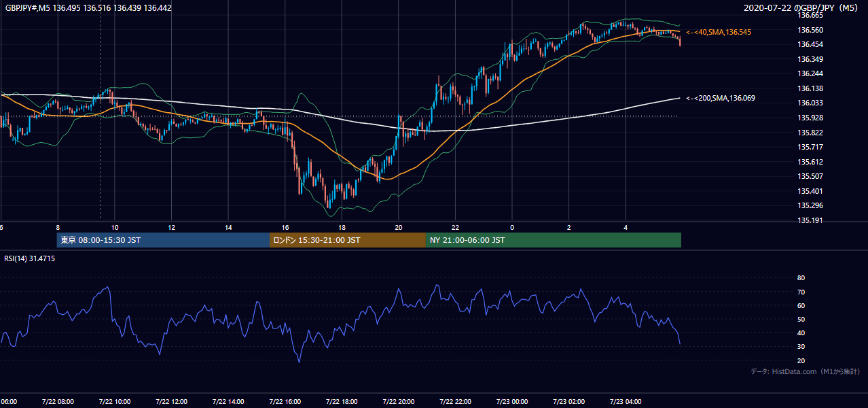This screenshot has height=408, width=868.
Task: Click price level 135.507 on the axis
Action: pos(810,176)
